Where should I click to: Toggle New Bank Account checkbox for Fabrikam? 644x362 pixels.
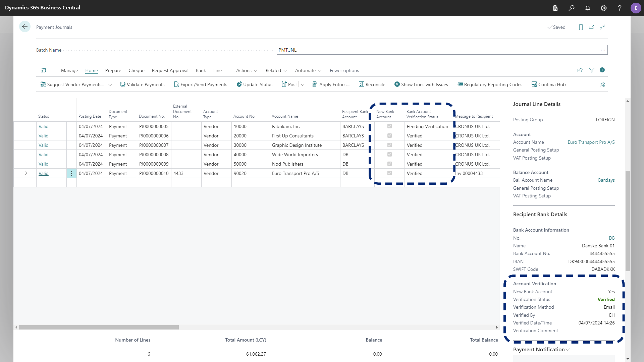tap(389, 126)
